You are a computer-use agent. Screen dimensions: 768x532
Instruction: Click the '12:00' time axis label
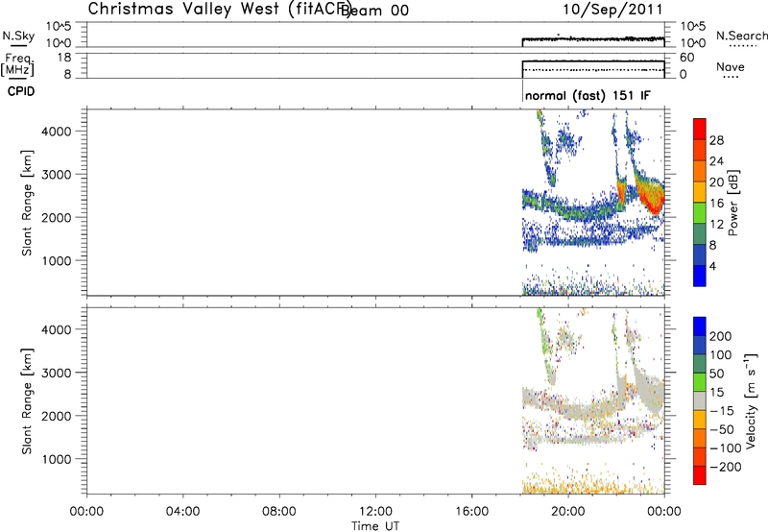[375, 512]
